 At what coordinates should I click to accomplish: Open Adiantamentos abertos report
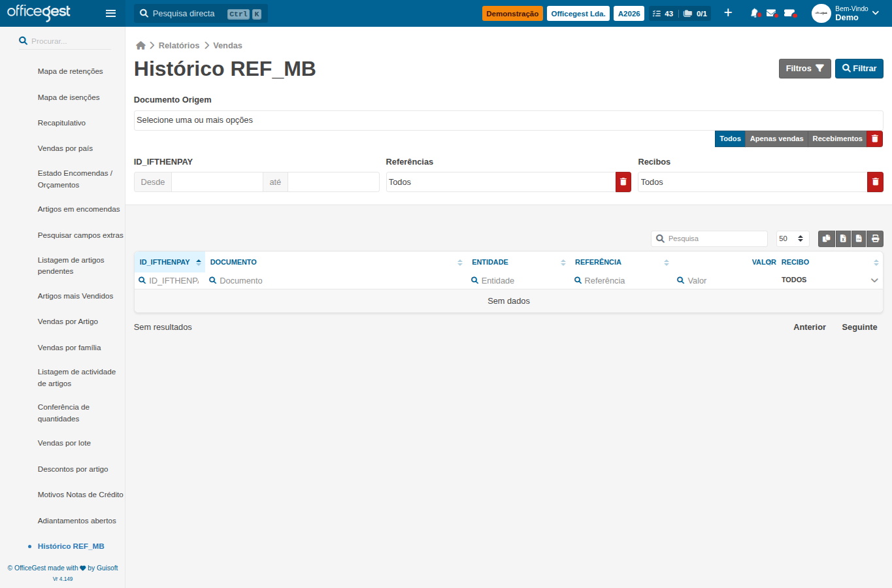(77, 521)
